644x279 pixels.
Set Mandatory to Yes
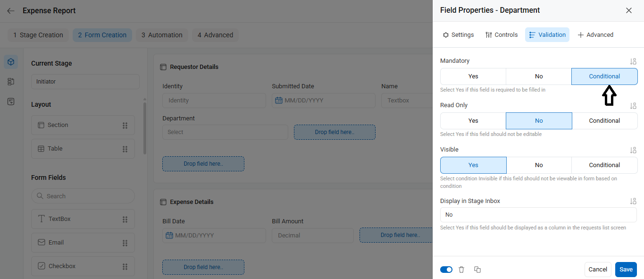(473, 76)
